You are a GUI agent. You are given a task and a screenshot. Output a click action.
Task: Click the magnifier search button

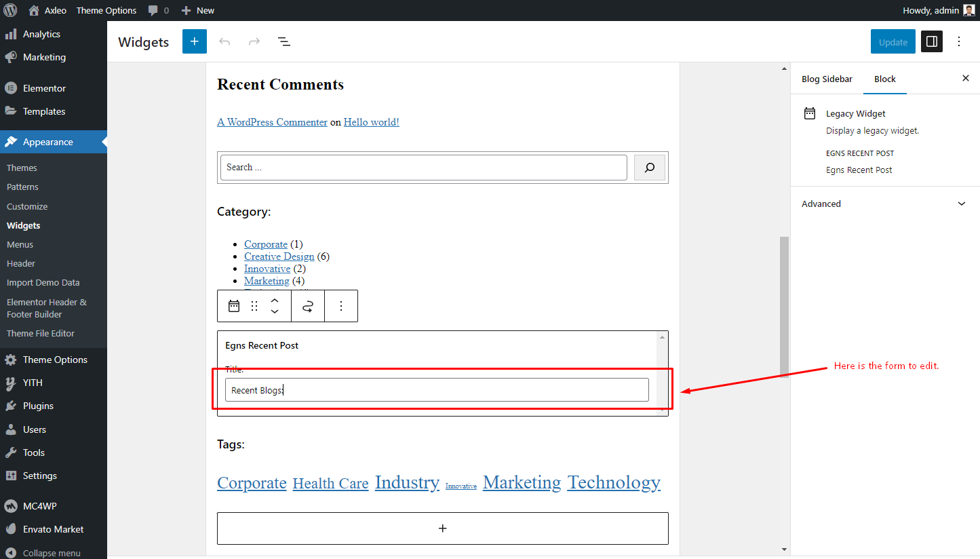coord(650,168)
